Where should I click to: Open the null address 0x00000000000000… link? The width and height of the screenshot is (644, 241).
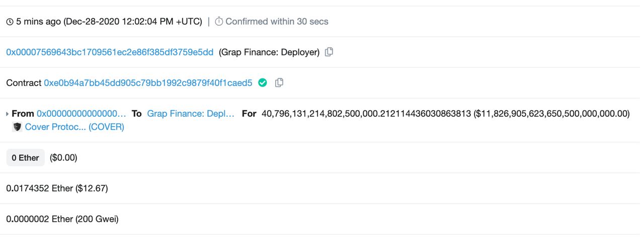point(82,114)
